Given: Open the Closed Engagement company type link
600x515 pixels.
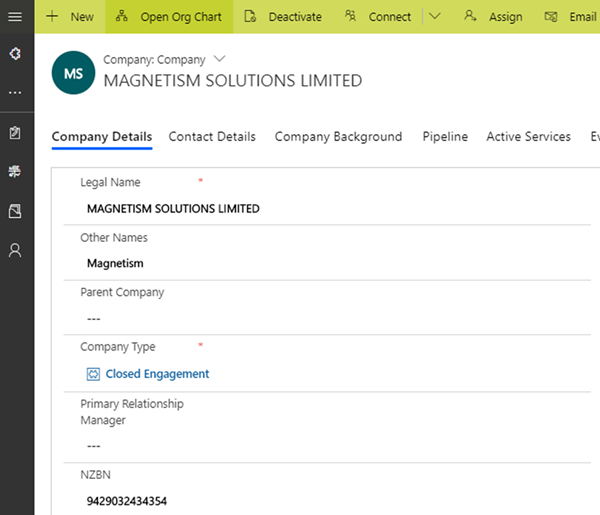Looking at the screenshot, I should tap(157, 374).
